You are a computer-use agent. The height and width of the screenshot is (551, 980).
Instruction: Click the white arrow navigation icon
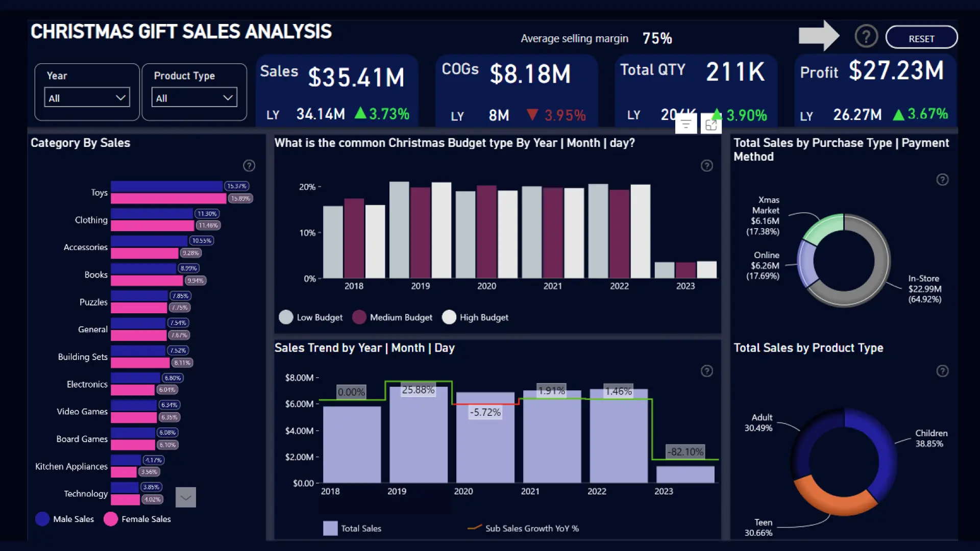tap(819, 36)
